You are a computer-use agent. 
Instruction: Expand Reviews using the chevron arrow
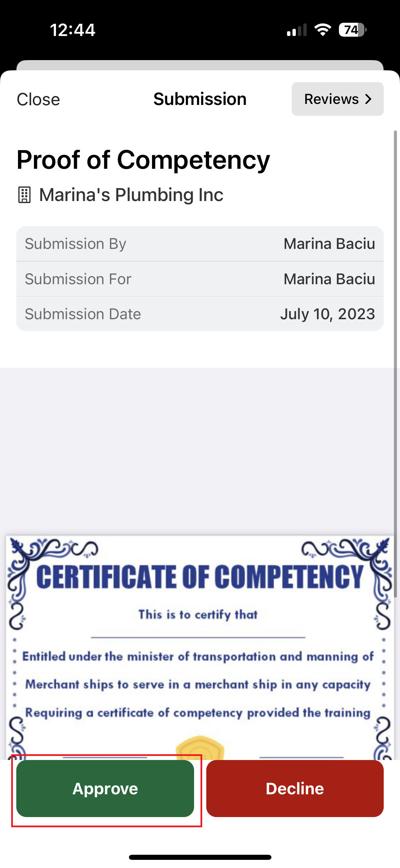tap(368, 99)
